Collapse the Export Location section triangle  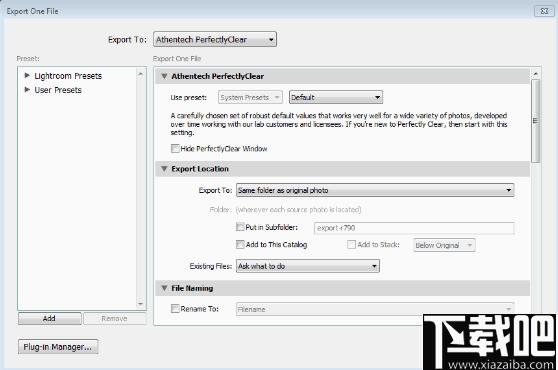(164, 169)
